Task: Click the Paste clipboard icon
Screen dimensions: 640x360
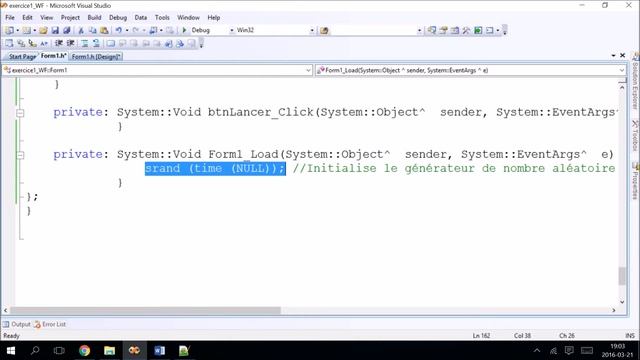Action: (x=104, y=30)
